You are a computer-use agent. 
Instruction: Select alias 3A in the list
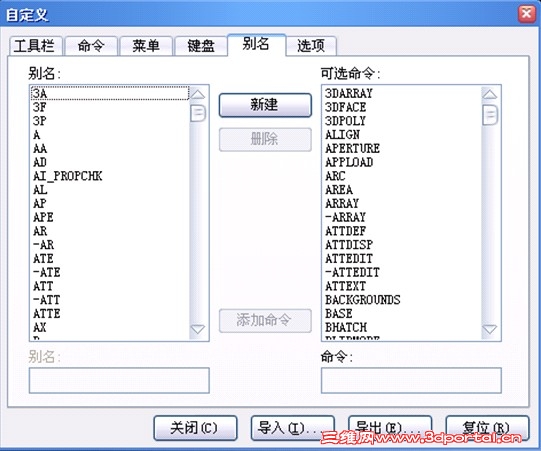click(110, 93)
